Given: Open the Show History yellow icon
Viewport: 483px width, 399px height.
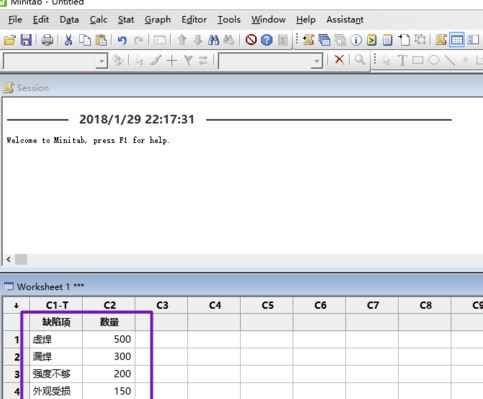Looking at the screenshot, I should tap(372, 40).
